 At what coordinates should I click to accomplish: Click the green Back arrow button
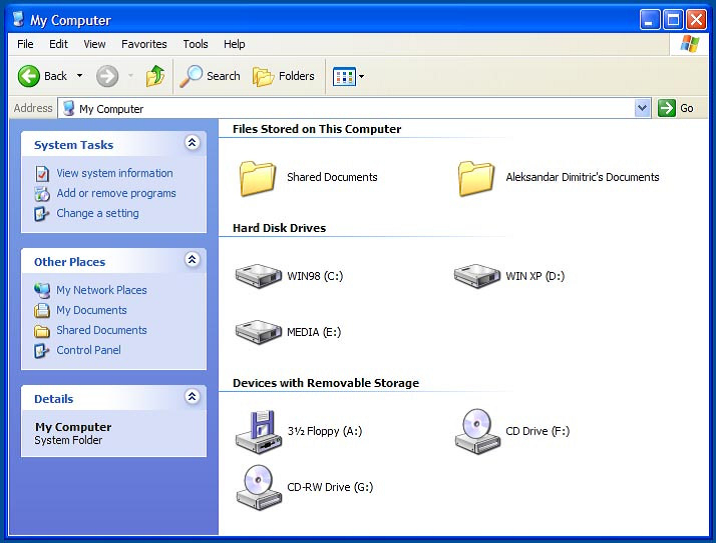(x=29, y=76)
